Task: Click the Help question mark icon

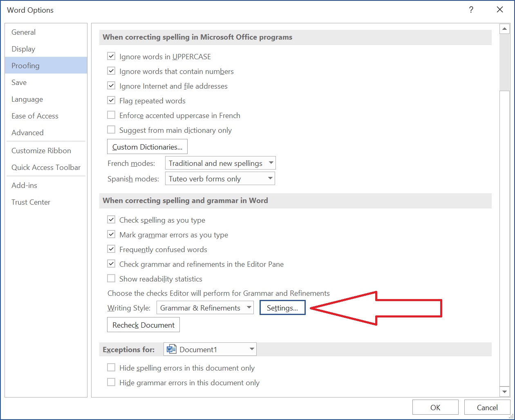Action: (471, 9)
